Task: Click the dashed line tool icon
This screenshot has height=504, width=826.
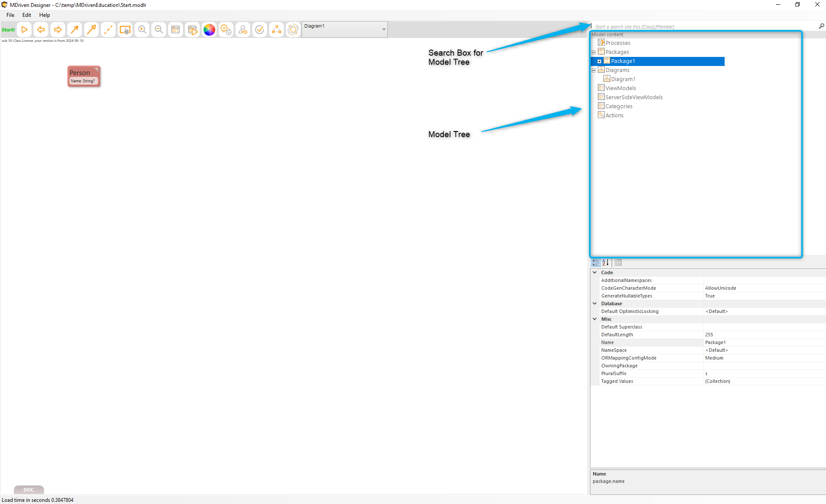Action: coord(108,30)
